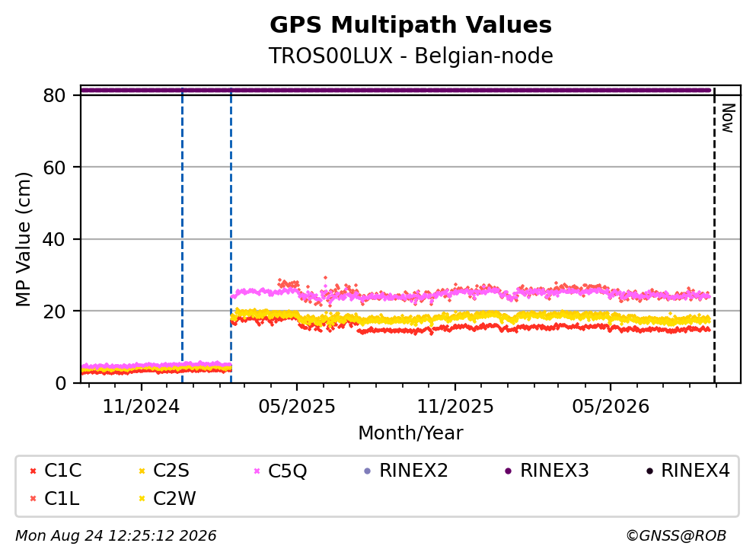Click the 11/2024 x-axis tick label
This screenshot has height=559, width=756.
click(x=141, y=407)
